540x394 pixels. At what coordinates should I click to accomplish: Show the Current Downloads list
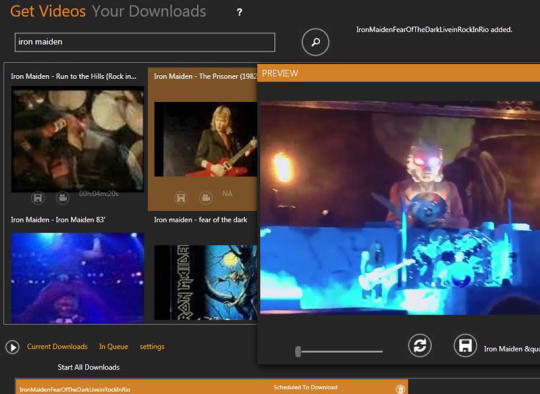coord(57,346)
